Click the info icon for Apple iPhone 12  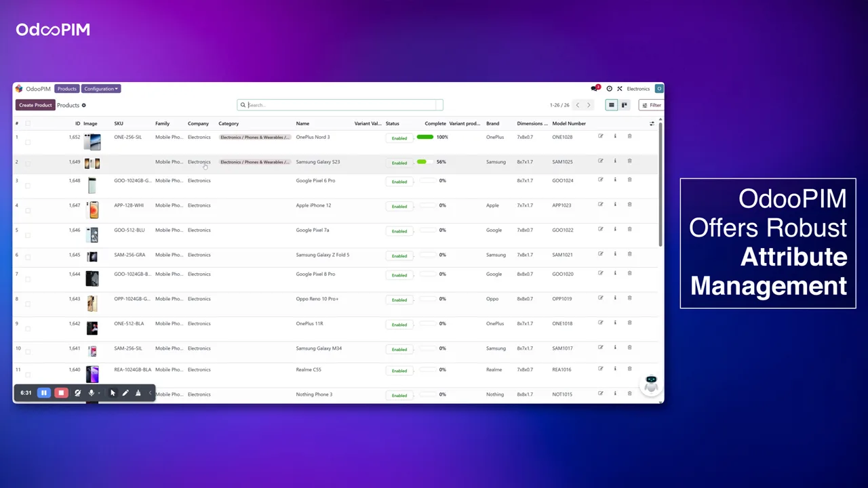coord(615,205)
